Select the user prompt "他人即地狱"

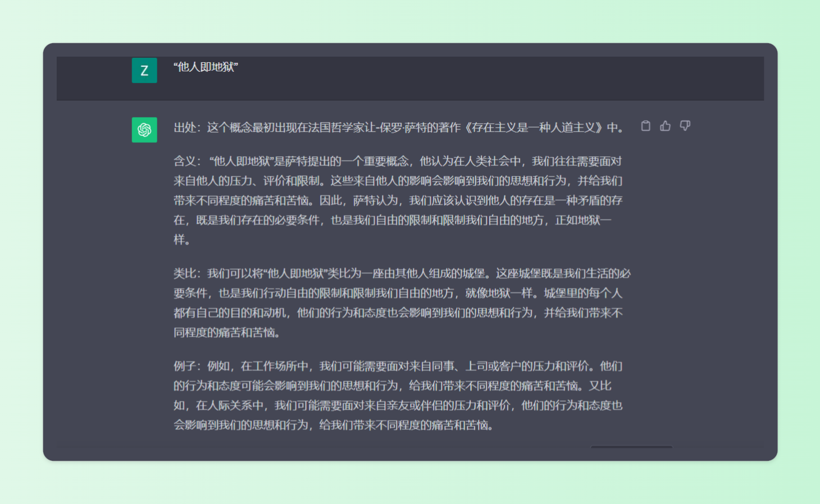click(206, 67)
